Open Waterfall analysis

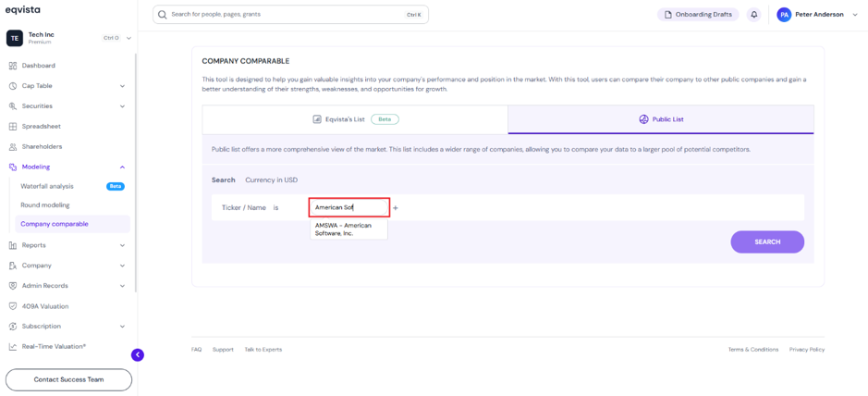[47, 186]
